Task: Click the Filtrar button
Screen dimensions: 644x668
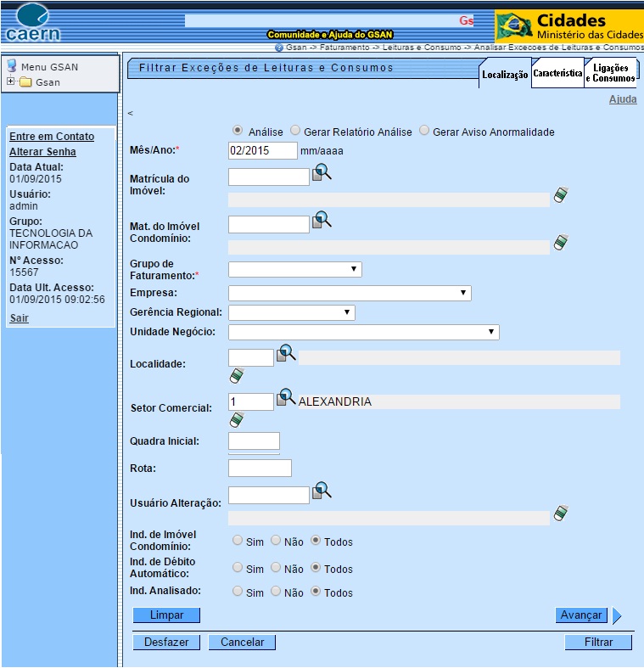Action: click(x=598, y=643)
